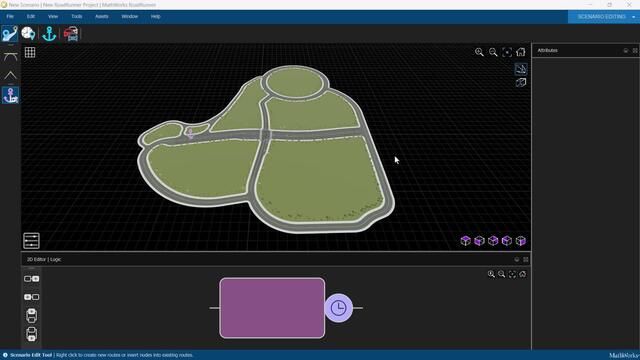640x360 pixels.
Task: Zoom in the logic editor
Action: (x=491, y=274)
